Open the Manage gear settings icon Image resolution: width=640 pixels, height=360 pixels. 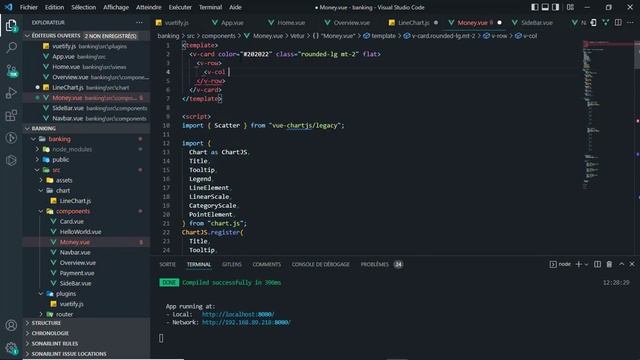click(x=11, y=347)
